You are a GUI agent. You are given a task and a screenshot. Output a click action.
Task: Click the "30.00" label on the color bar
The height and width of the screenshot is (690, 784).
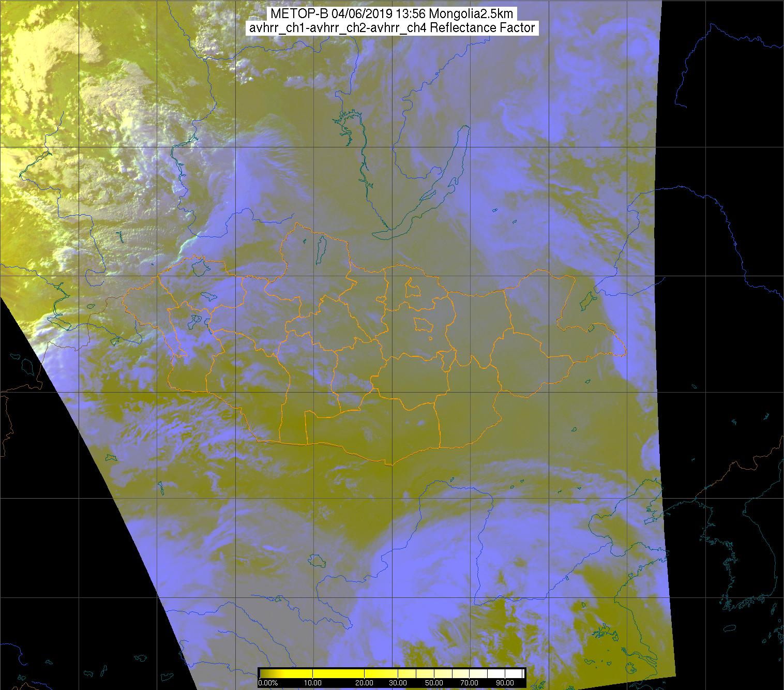coord(398,683)
